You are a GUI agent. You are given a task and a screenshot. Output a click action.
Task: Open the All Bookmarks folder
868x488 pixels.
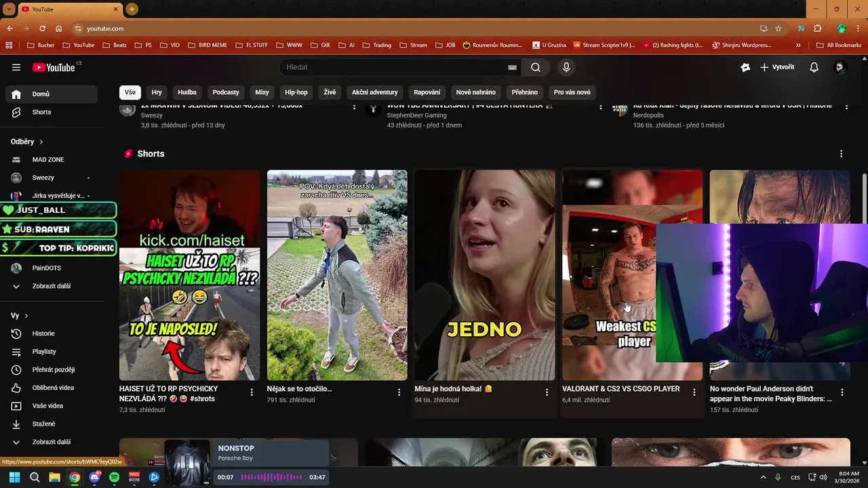point(839,45)
